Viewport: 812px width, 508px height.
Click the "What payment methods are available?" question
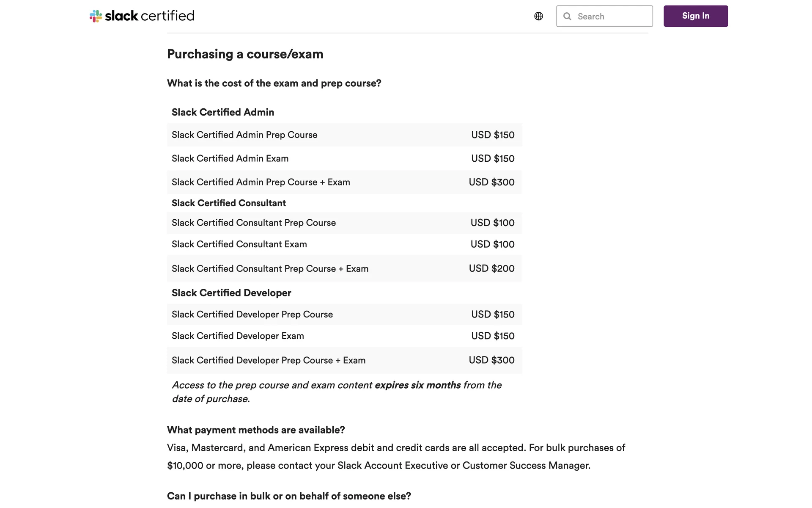tap(256, 430)
